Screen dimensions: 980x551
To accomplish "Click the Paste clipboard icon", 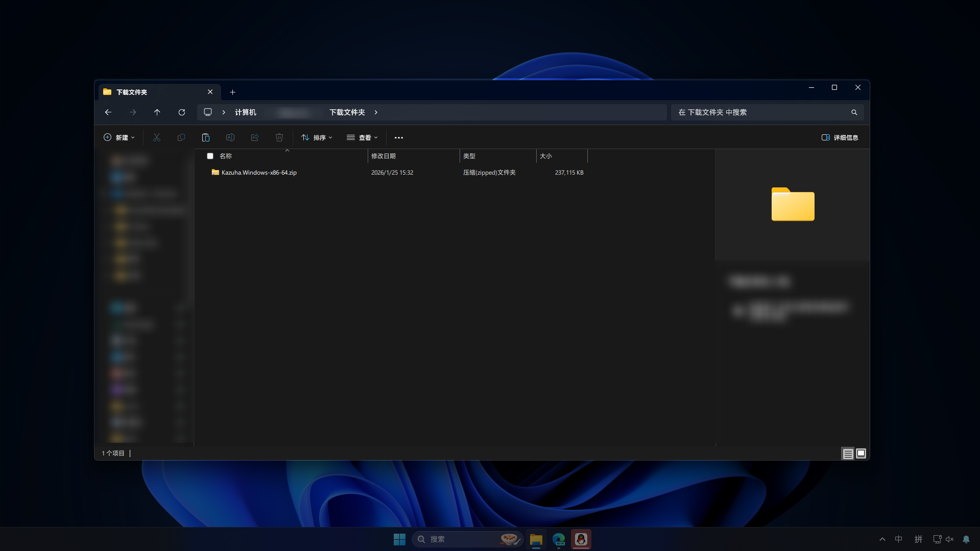I will pos(206,137).
